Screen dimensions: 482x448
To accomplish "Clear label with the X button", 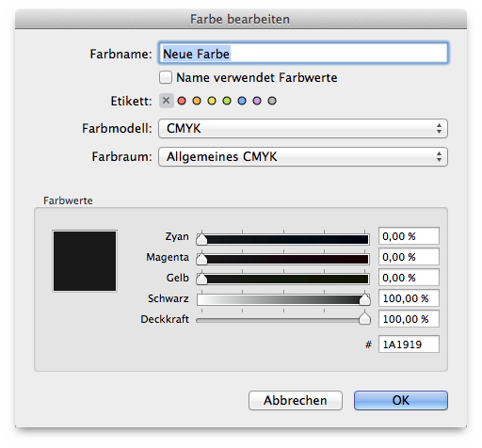I will tap(167, 101).
